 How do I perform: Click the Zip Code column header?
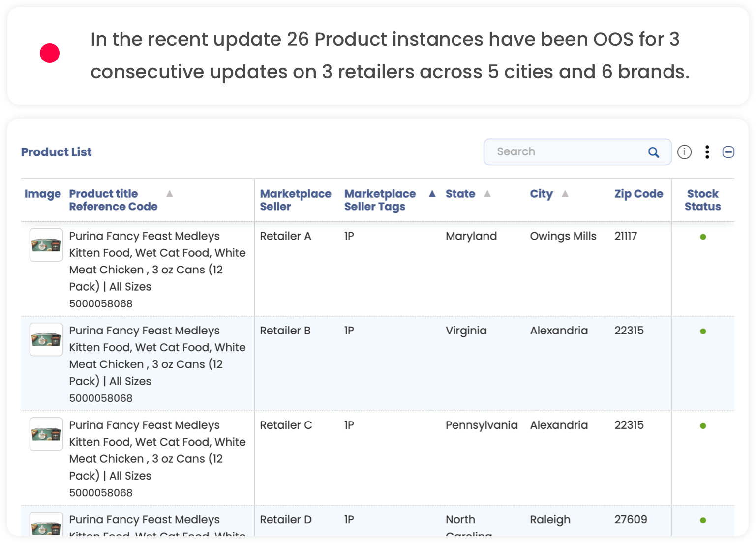(x=638, y=194)
